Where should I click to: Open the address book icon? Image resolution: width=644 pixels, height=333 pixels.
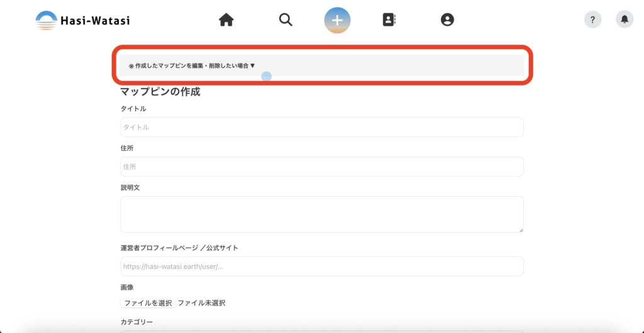point(389,20)
